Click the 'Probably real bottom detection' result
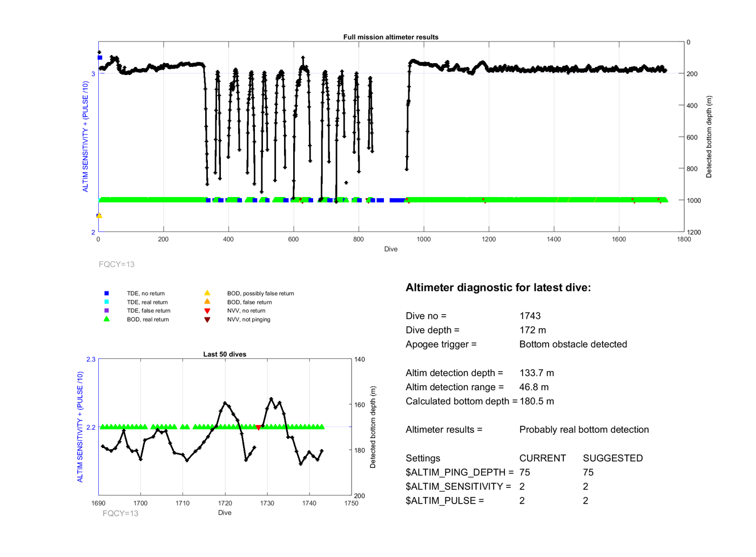756x557 pixels. pyautogui.click(x=584, y=430)
